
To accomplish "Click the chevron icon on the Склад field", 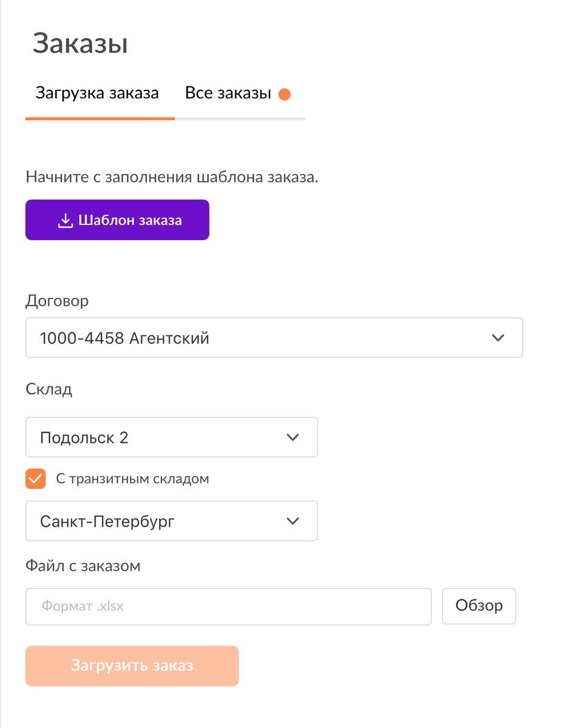I will click(x=293, y=437).
